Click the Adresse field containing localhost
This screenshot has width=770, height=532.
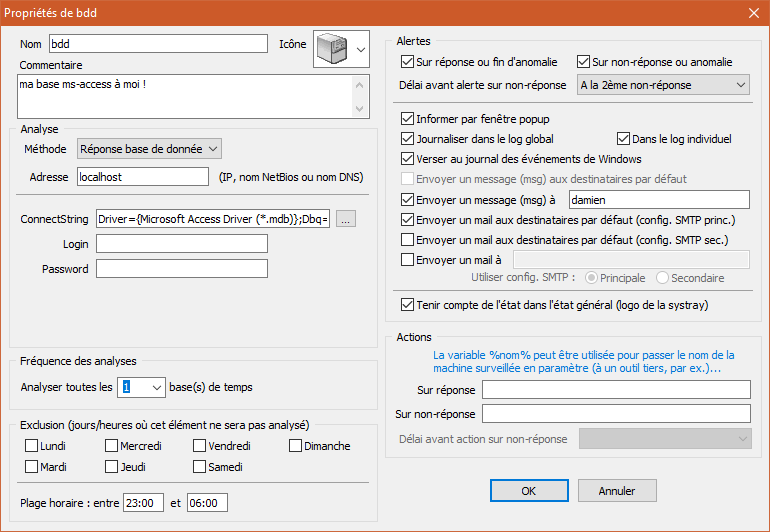tap(144, 177)
